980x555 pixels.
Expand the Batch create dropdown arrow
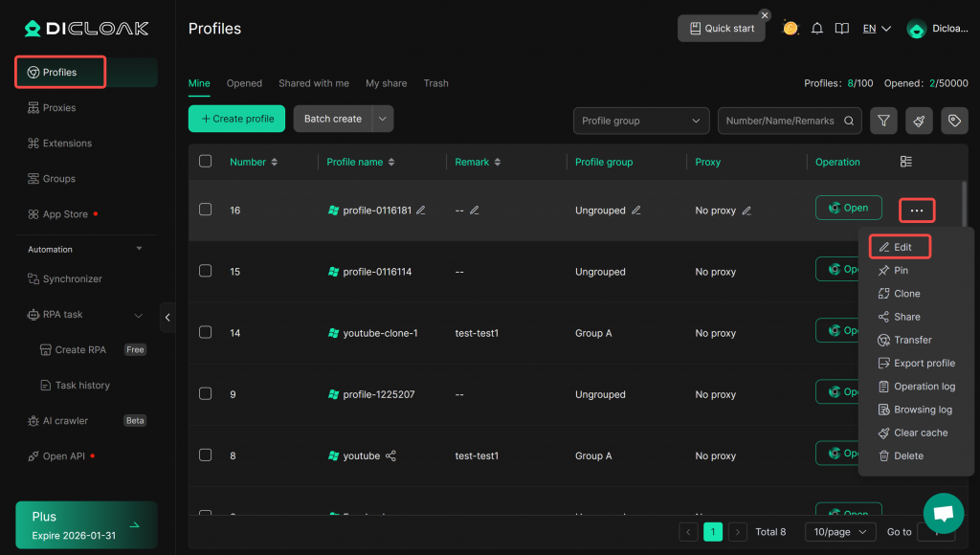pos(382,119)
